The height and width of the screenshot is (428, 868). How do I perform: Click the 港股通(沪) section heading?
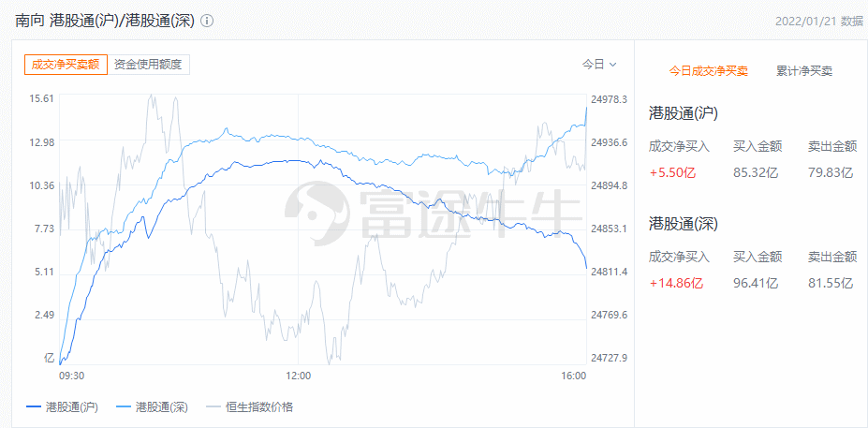(684, 113)
